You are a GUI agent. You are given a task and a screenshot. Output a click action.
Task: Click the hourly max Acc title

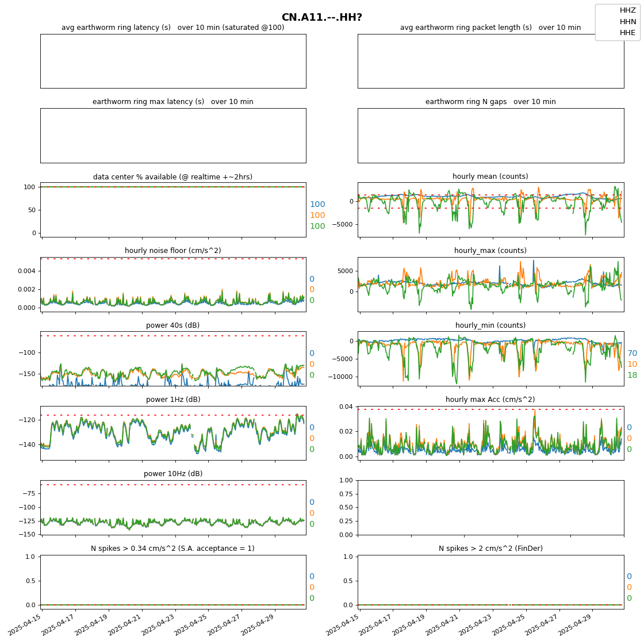coord(490,399)
